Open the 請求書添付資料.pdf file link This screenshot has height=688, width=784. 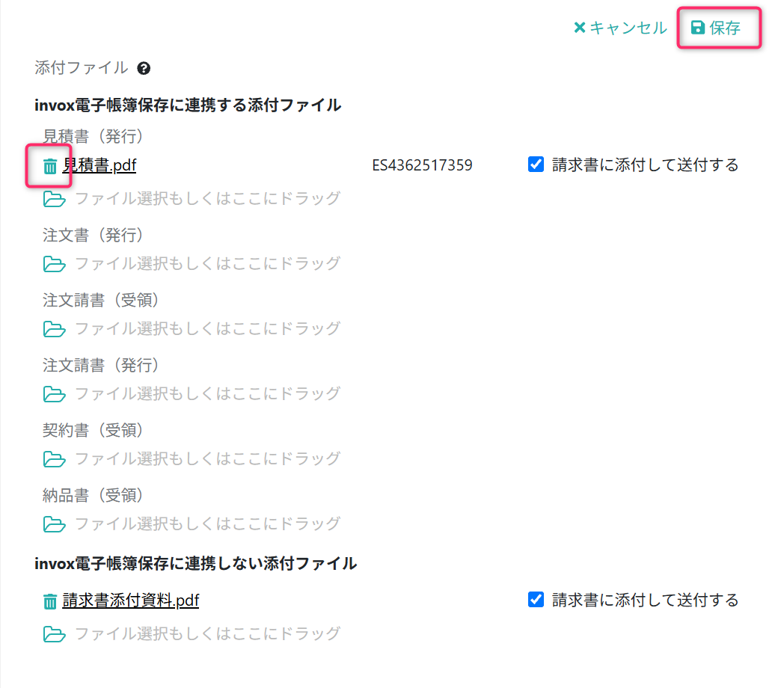pyautogui.click(x=130, y=600)
